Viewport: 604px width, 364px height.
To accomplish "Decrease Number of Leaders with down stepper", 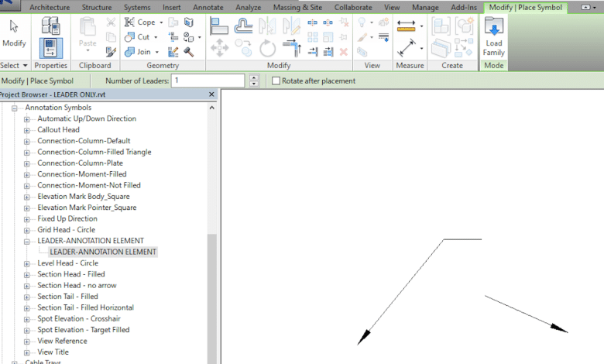I will 254,84.
